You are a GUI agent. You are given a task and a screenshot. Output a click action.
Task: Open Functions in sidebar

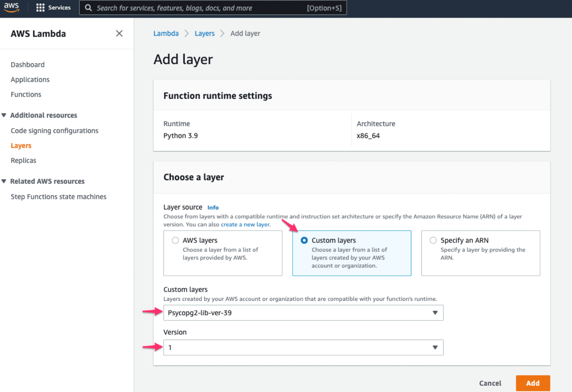tap(26, 94)
